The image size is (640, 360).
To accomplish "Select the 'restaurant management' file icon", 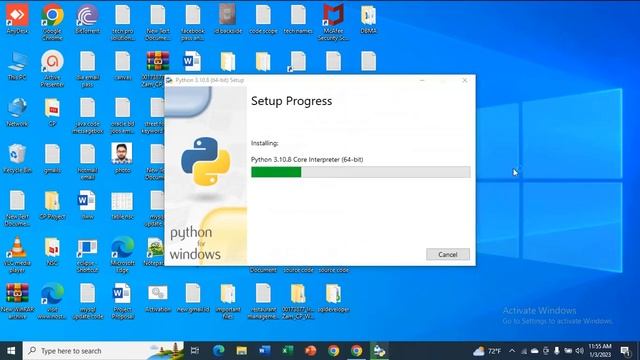I will point(263,301).
